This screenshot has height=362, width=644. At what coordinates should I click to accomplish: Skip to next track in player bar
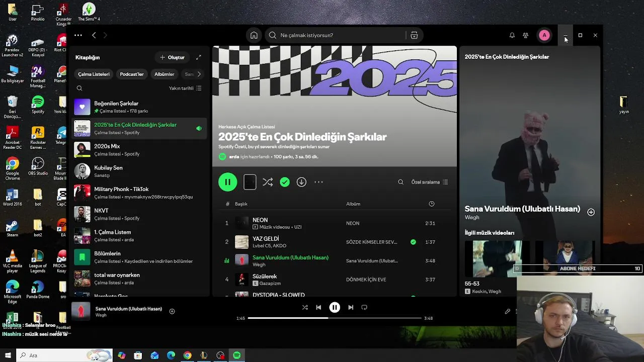351,307
